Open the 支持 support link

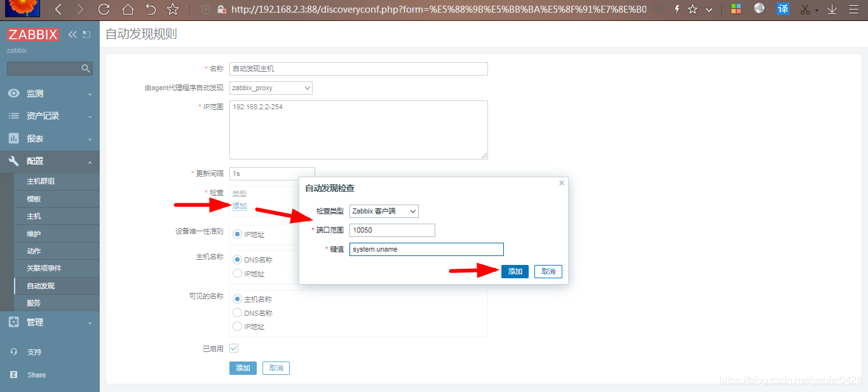point(34,352)
